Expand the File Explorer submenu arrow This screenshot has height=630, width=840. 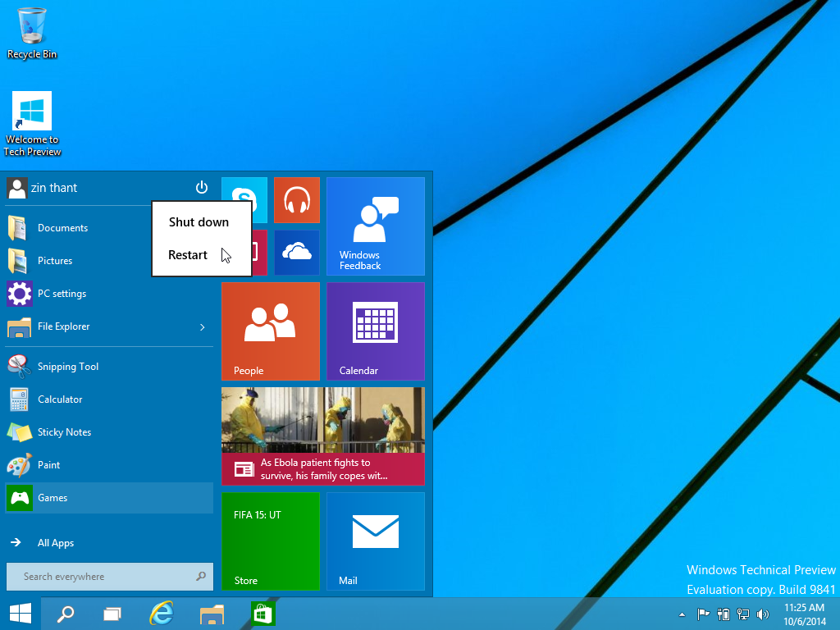[202, 326]
